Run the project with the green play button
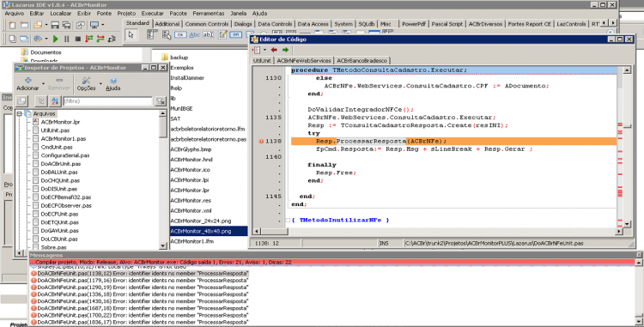The width and height of the screenshot is (644, 327). click(x=56, y=39)
